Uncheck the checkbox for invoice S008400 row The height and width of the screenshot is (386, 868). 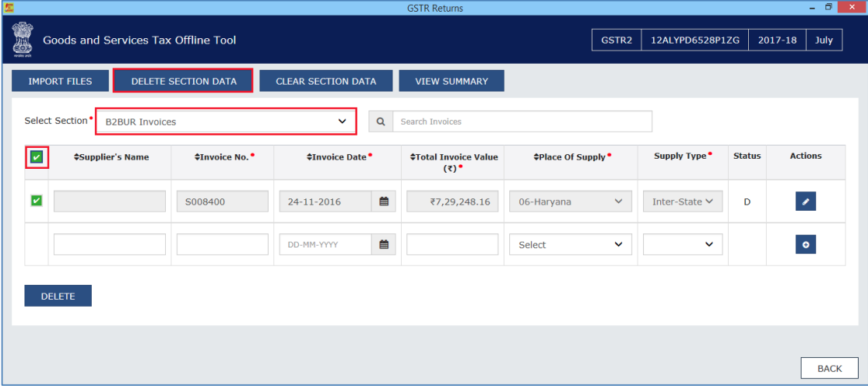[37, 201]
